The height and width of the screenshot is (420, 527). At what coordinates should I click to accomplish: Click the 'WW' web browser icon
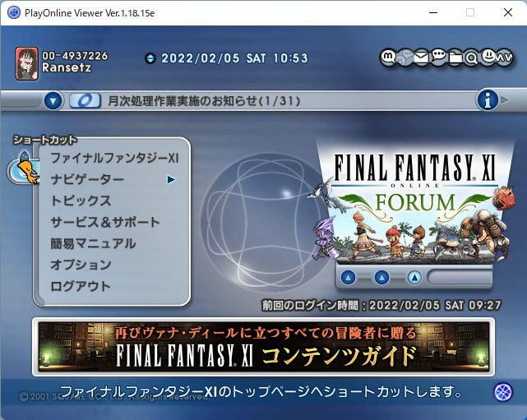[504, 58]
